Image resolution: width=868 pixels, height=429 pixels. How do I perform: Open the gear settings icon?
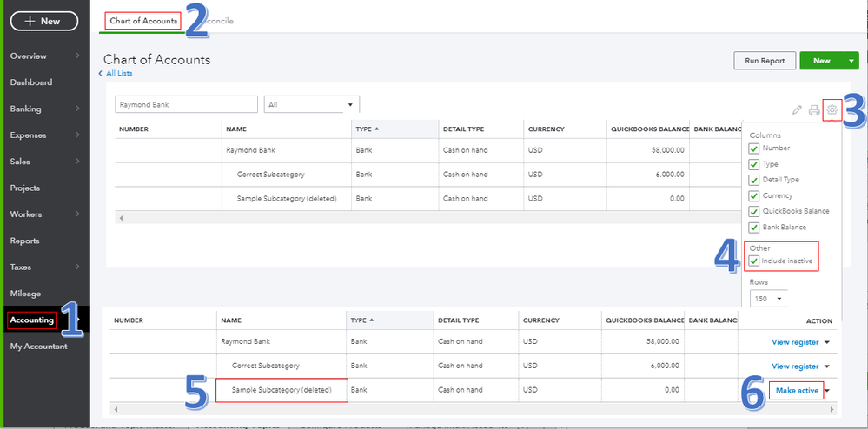(832, 109)
